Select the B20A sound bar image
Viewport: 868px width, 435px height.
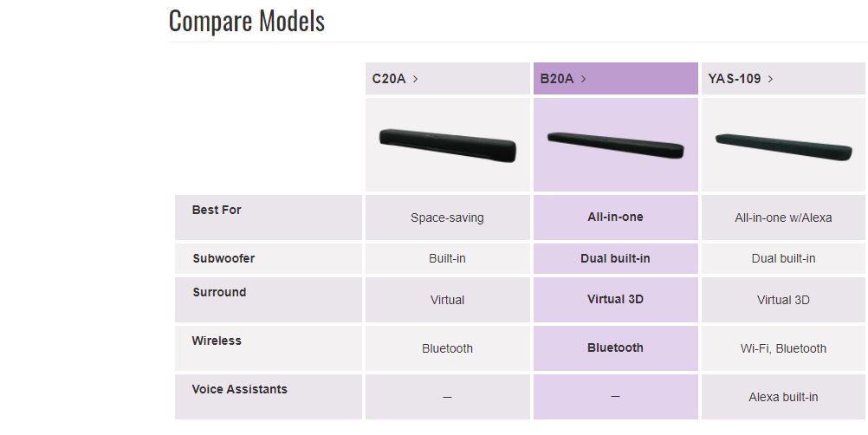click(616, 145)
